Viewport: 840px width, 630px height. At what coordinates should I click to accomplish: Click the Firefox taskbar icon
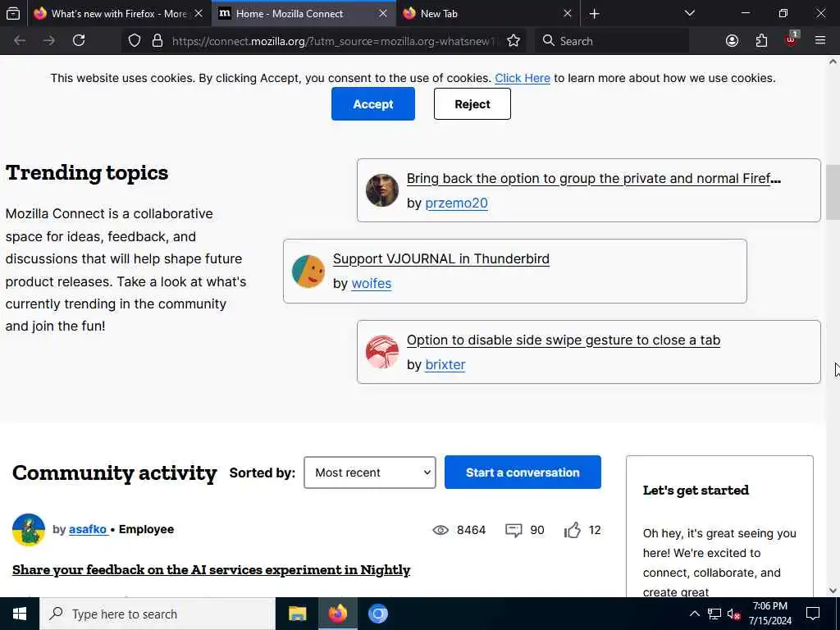(x=337, y=614)
